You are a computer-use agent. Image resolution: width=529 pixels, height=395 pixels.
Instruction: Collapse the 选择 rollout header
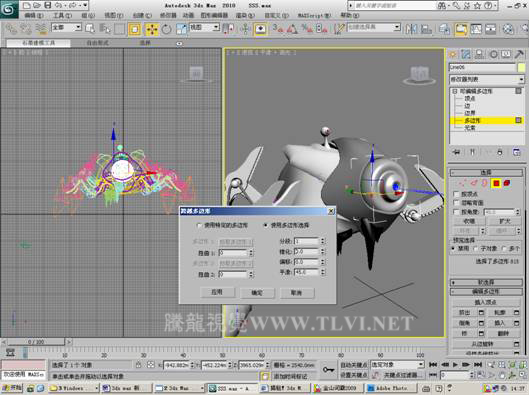[486, 173]
